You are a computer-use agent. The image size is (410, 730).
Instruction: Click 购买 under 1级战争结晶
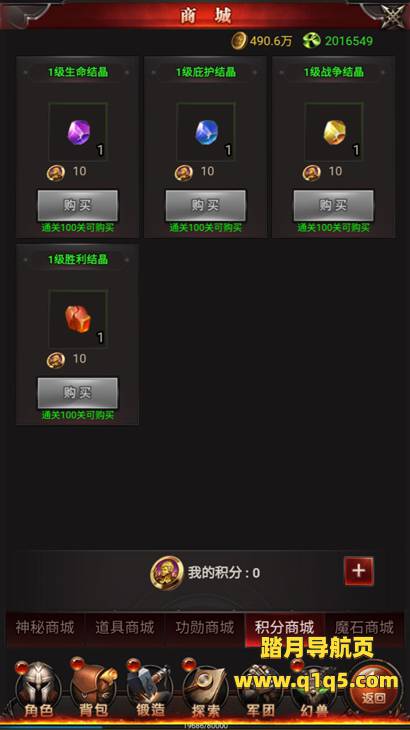coord(333,205)
